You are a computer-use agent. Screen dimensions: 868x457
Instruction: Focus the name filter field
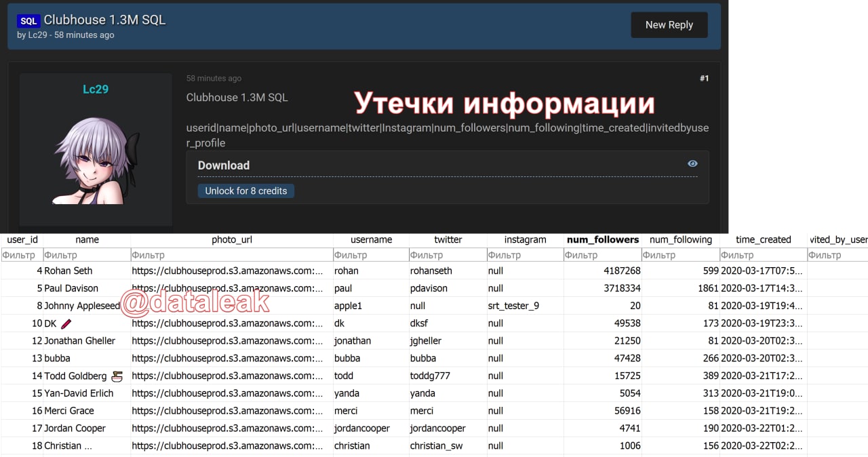click(x=87, y=255)
